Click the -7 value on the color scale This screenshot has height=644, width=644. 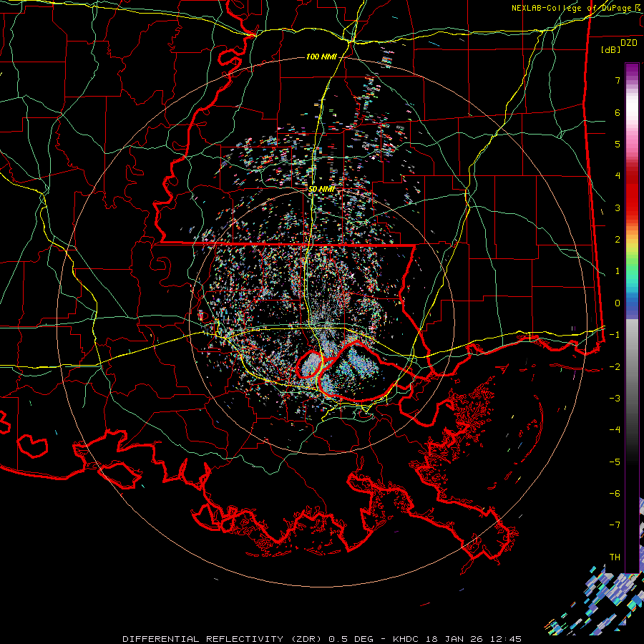[x=615, y=525]
